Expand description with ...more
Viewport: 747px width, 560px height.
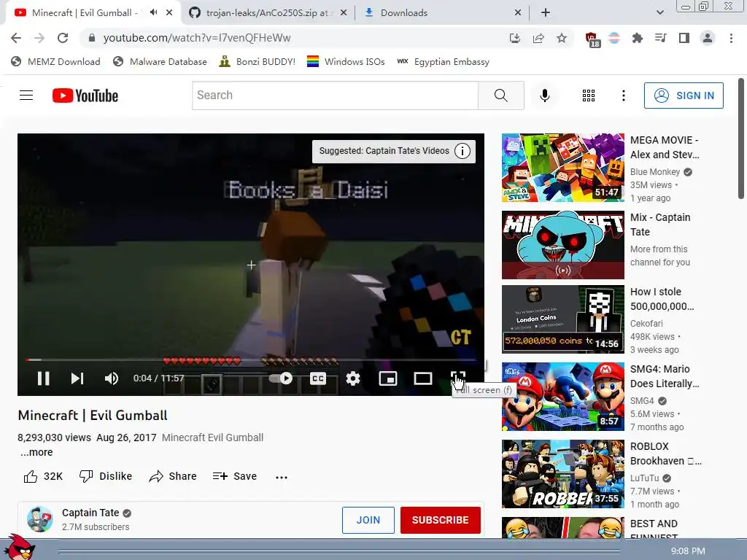[36, 452]
